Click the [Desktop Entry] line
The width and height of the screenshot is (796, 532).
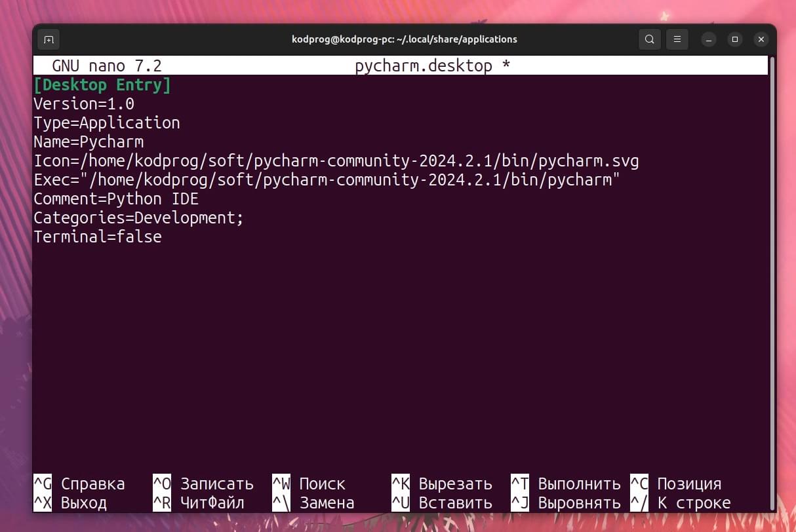coord(102,85)
